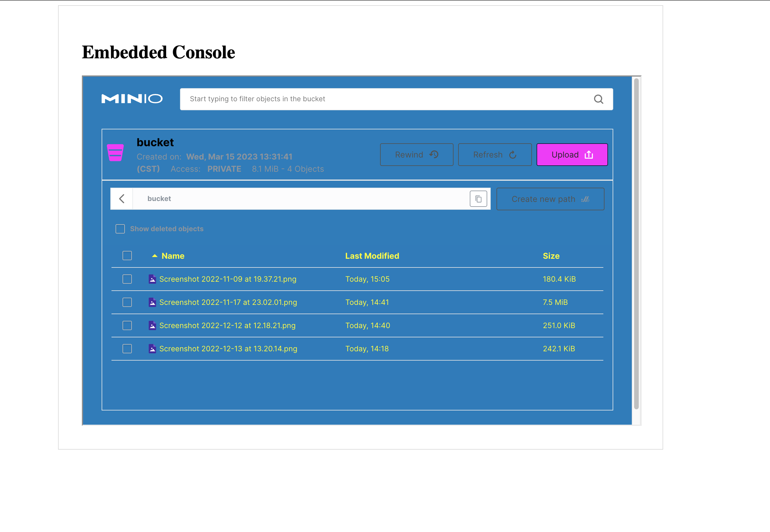This screenshot has width=770, height=532.
Task: Click the 251.0 KiB size value
Action: pyautogui.click(x=559, y=326)
